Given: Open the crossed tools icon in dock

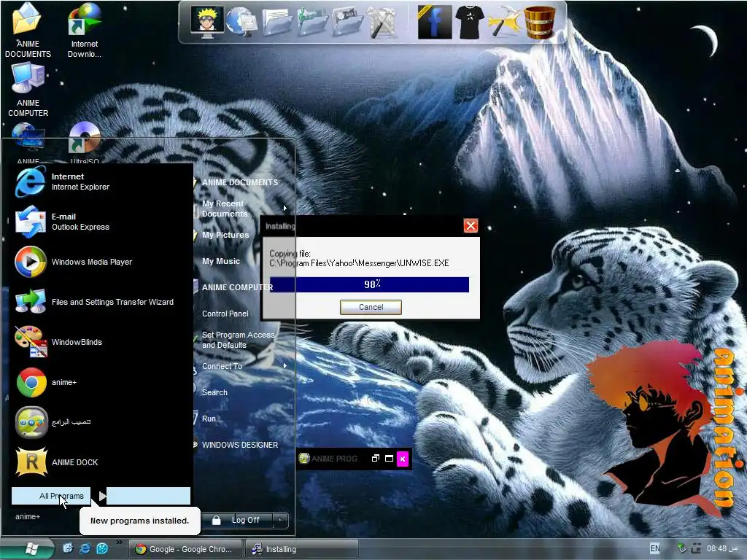Looking at the screenshot, I should [x=382, y=22].
